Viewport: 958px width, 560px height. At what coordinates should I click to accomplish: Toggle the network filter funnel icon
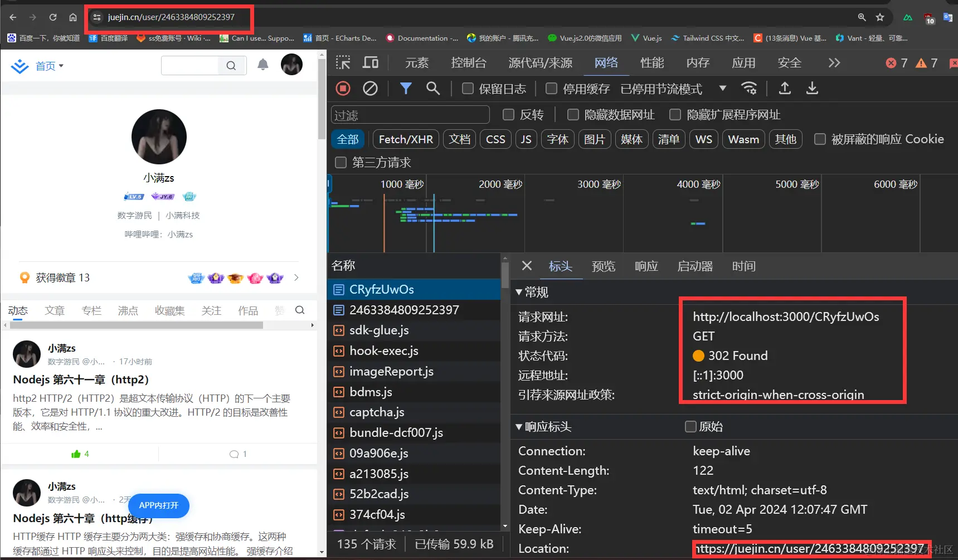(x=406, y=88)
